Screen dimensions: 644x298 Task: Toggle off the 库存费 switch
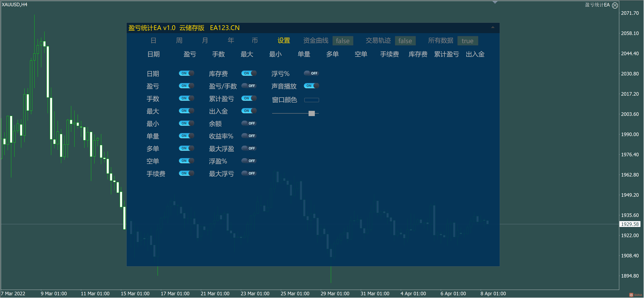[249, 73]
